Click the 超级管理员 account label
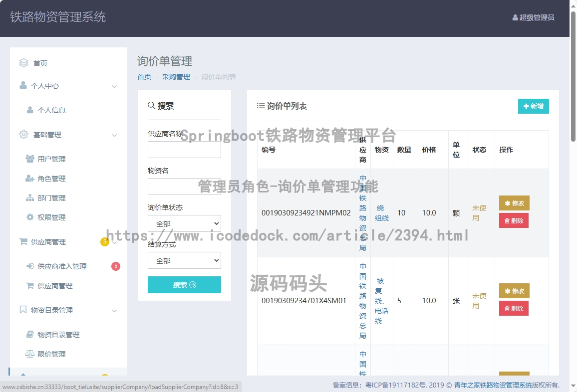Viewport: 577px width, 392px height. 537,17
